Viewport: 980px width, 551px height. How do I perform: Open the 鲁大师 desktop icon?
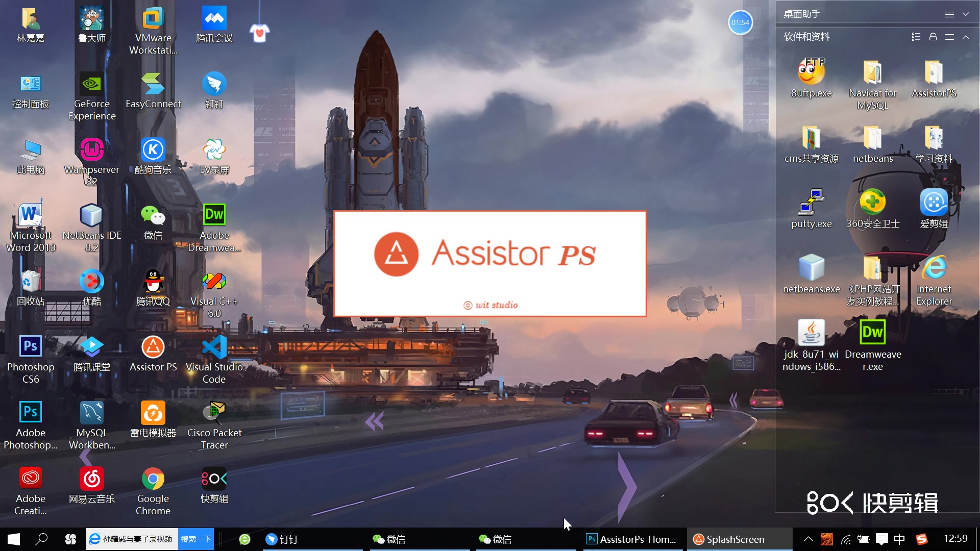(92, 24)
